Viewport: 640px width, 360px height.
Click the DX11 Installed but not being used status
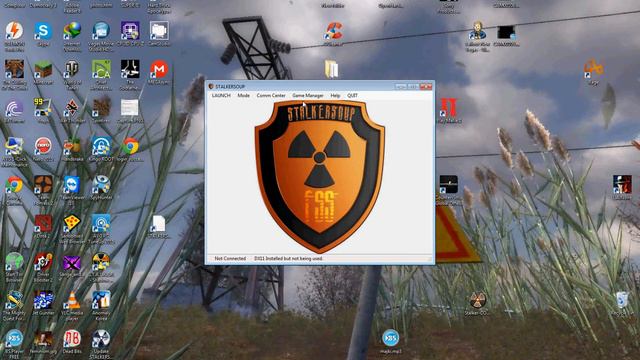point(288,258)
